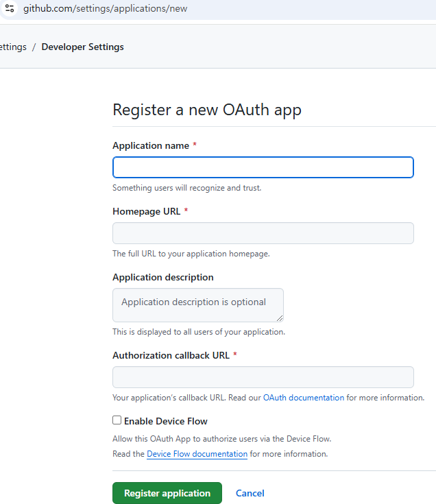Click the Register a new OAuth app heading

207,110
